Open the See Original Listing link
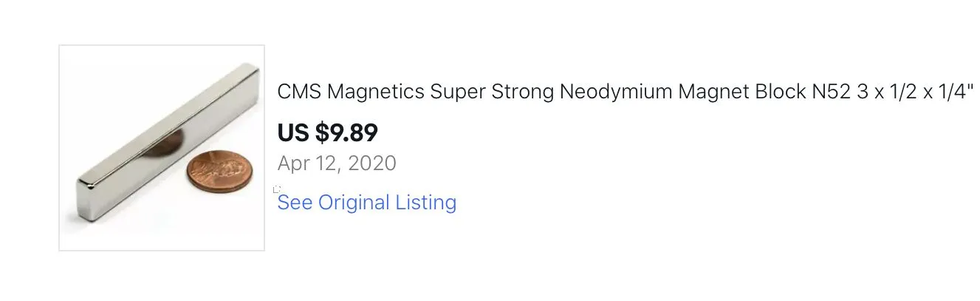This screenshot has width=980, height=301. 366,203
